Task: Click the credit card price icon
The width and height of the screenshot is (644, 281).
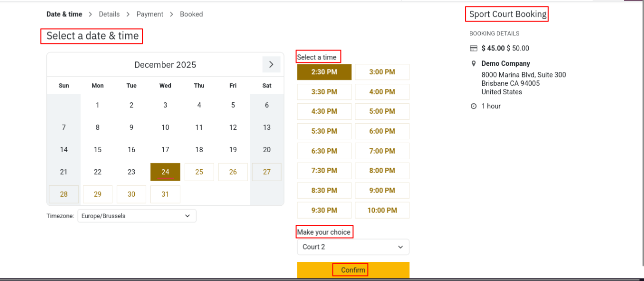Action: click(473, 48)
